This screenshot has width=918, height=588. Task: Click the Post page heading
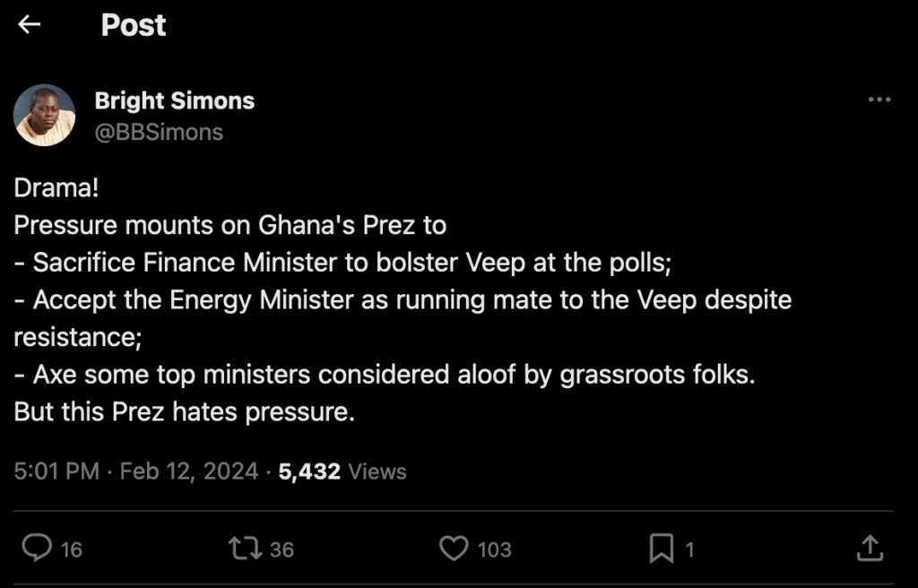pos(134,25)
